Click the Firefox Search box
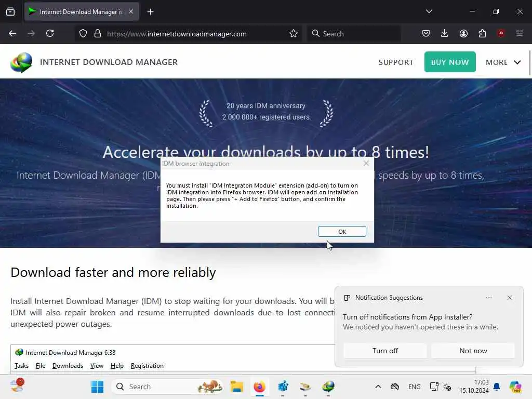Image resolution: width=532 pixels, height=399 pixels. pos(354,34)
